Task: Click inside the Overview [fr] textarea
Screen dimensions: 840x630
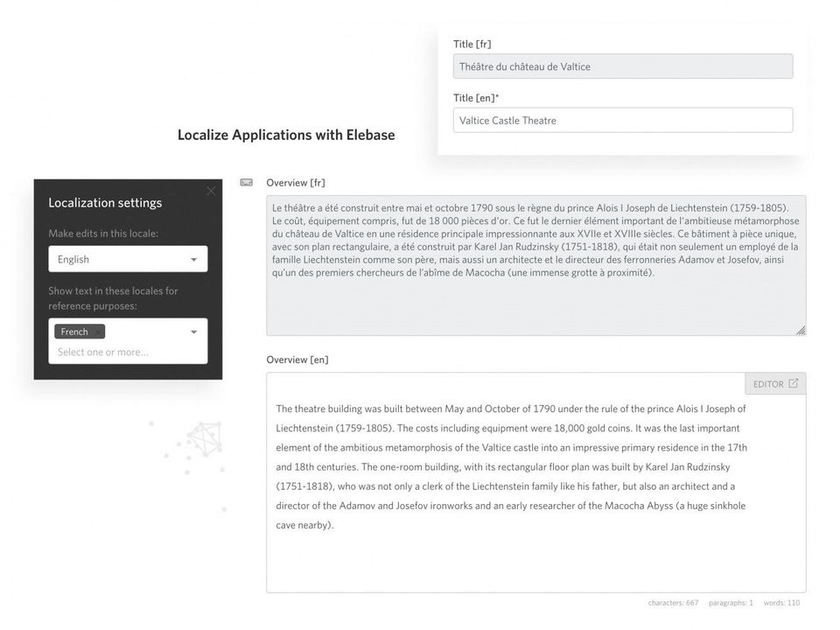Action: 536,266
